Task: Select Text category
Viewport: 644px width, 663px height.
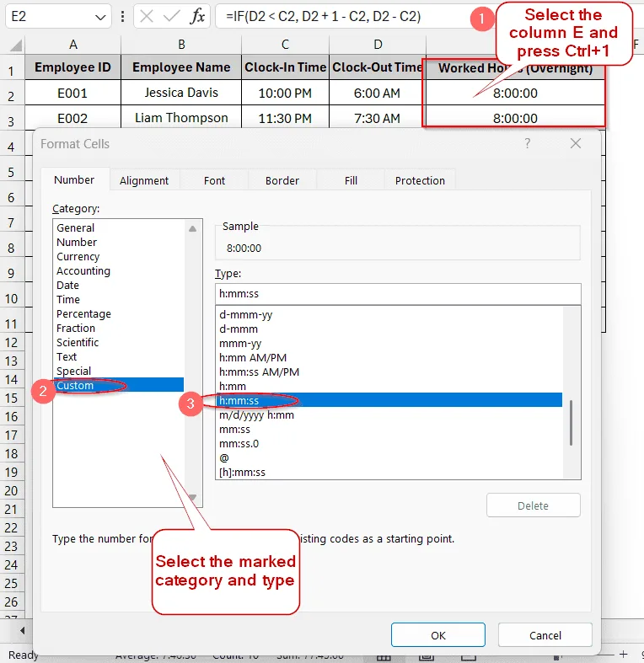Action: pos(119,357)
